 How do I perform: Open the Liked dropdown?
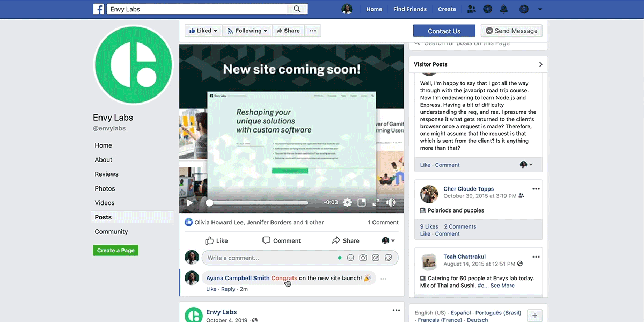[x=203, y=31]
